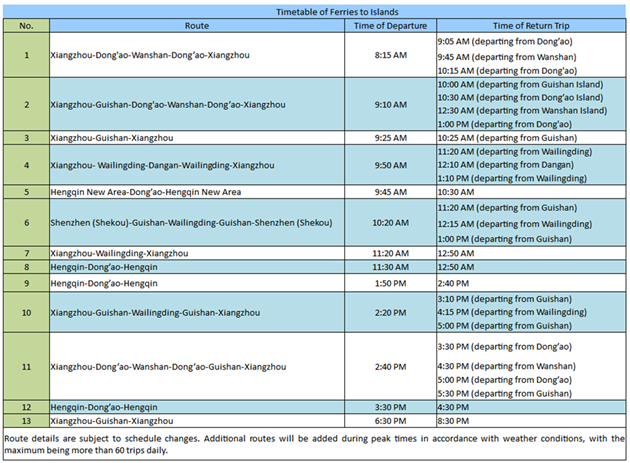Select '5:00 PM (departing from Guishan)'
This screenshot has height=463, width=630.
pos(505,326)
